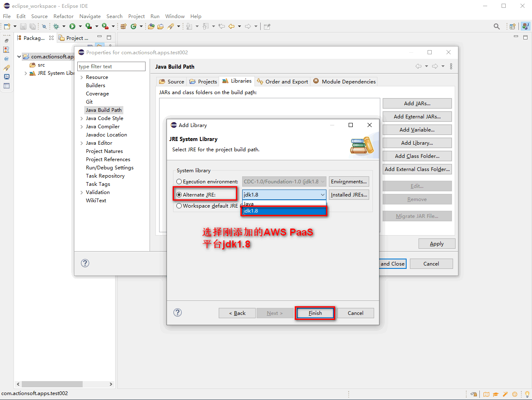
Task: Select the Alternate JRE radio button
Action: tap(179, 195)
